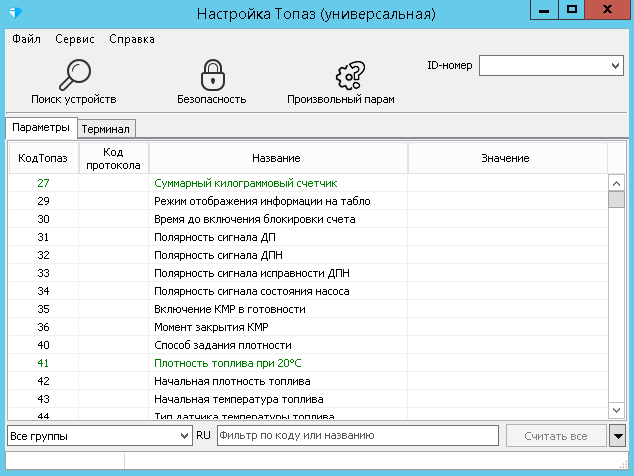
Task: Click code cell 33 in КодТопаз column
Action: tap(43, 273)
